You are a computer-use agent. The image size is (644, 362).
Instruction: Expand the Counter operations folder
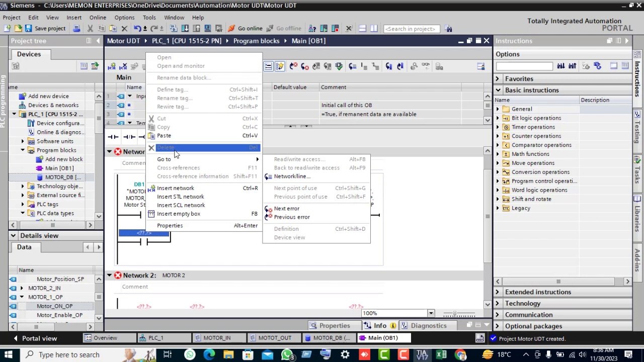[498, 136]
